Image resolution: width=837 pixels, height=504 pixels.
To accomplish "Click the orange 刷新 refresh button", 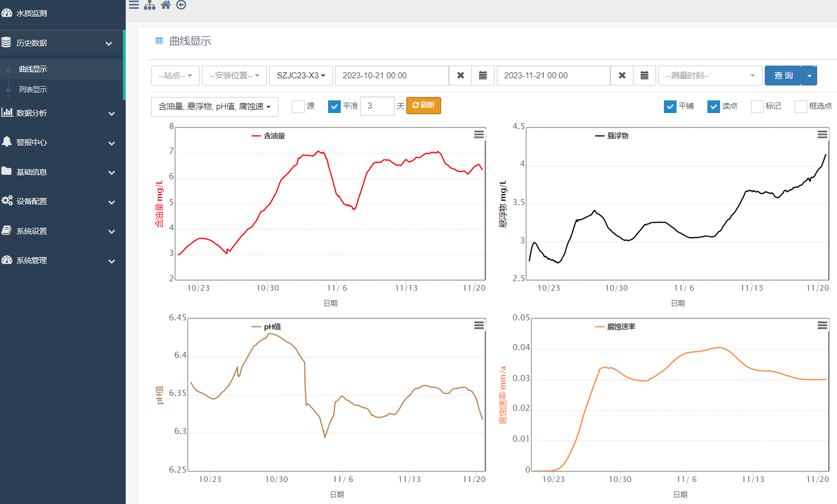I will (x=423, y=105).
